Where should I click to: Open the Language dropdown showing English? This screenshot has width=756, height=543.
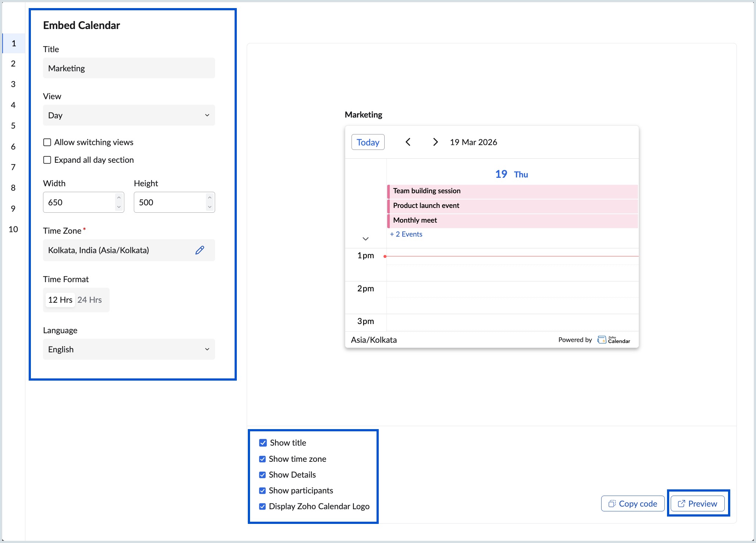tap(129, 349)
